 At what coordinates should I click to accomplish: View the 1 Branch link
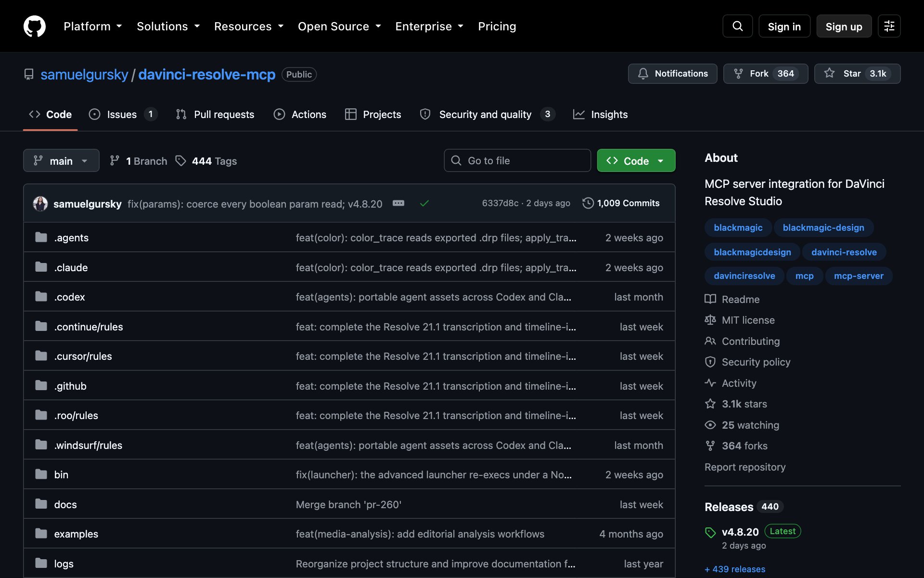pos(139,161)
